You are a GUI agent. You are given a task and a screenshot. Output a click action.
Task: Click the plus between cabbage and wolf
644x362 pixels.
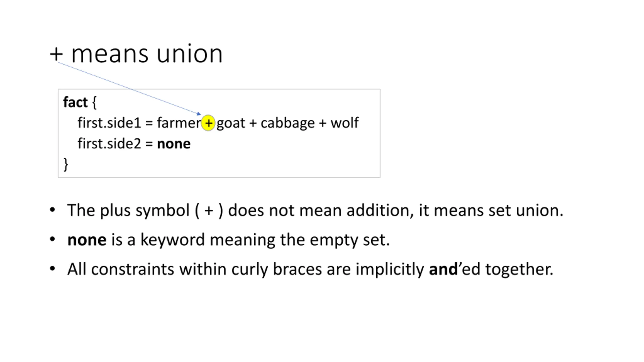point(323,123)
